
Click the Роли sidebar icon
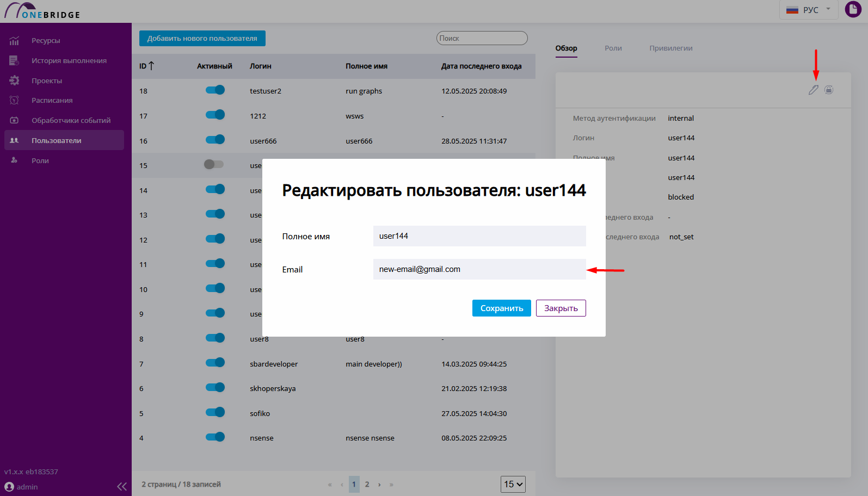tap(15, 160)
